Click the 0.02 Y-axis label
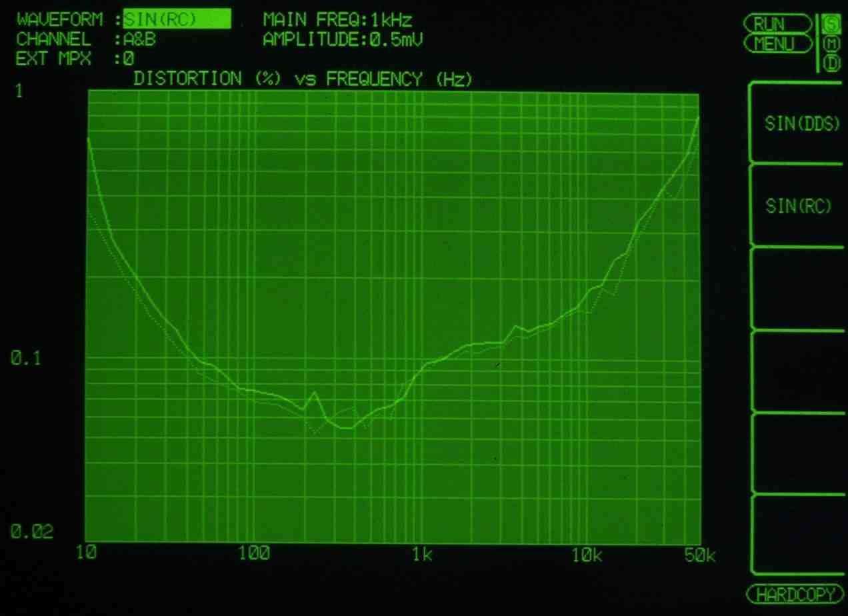Viewport: 848px width, 616px height. 31,531
